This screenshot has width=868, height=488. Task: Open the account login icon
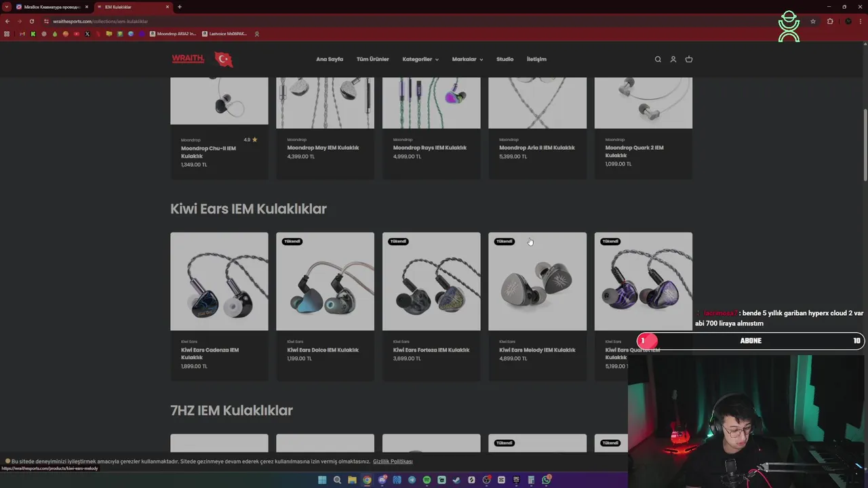point(673,59)
